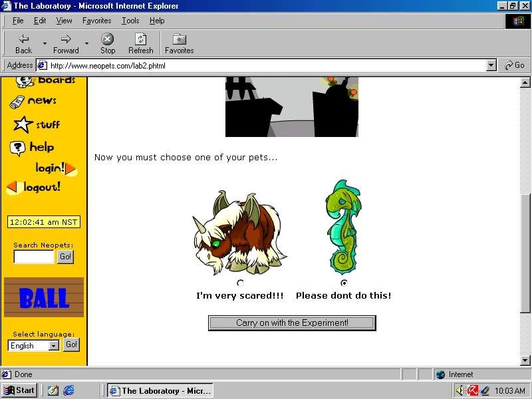532x399 pixels.
Task: Expand the Forward history dropdown arrow
Action: point(86,44)
